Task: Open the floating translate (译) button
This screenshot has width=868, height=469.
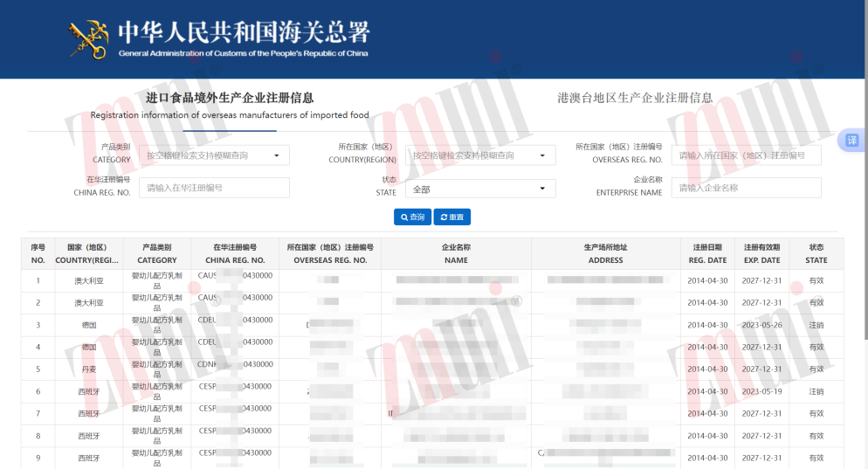Action: click(851, 141)
